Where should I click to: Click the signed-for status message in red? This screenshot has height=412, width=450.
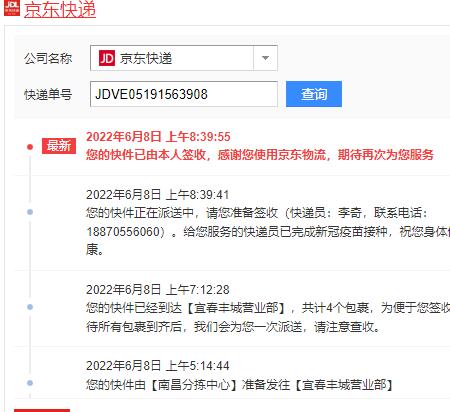[260, 155]
